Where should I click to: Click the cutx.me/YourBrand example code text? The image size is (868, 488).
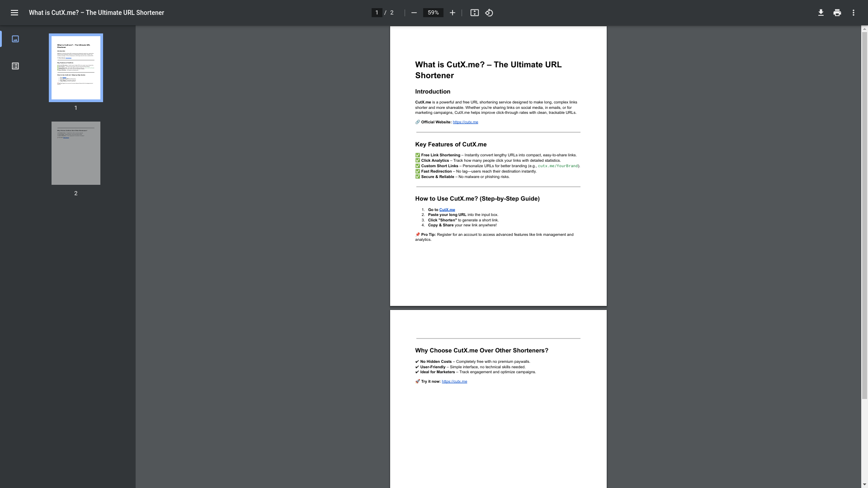point(558,166)
